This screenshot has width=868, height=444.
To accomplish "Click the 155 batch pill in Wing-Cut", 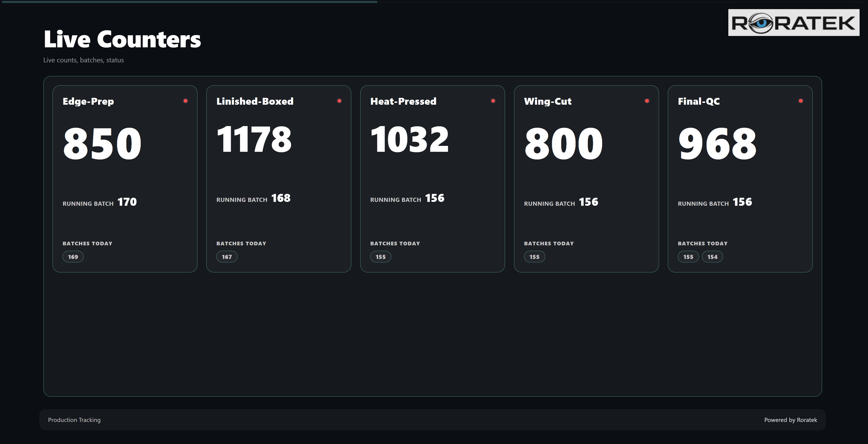I will click(x=534, y=257).
